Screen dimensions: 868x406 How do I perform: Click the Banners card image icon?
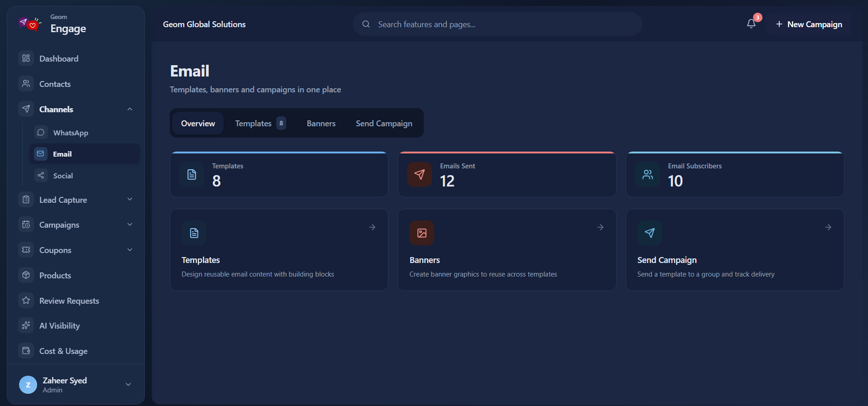click(x=422, y=233)
